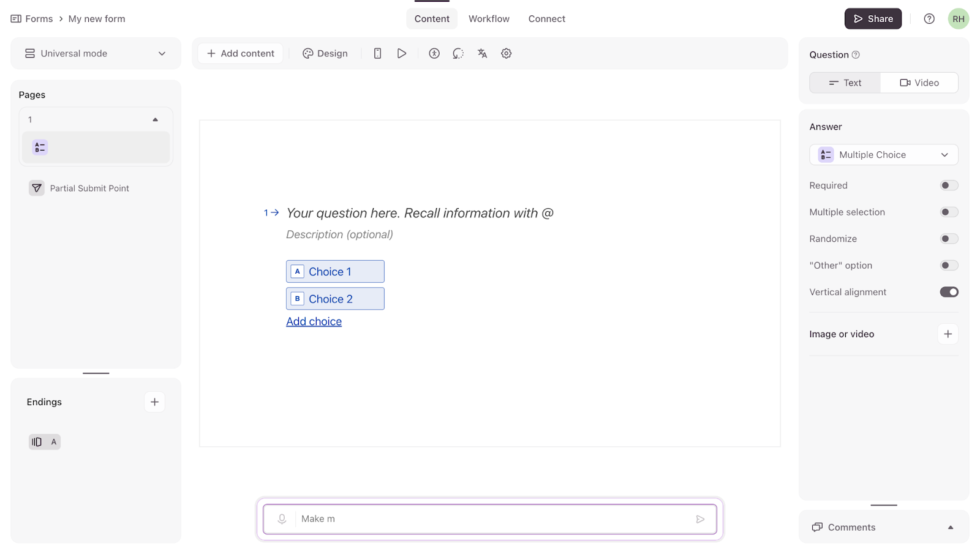Click the microphone icon in prompt box
The height and width of the screenshot is (554, 980).
282,519
